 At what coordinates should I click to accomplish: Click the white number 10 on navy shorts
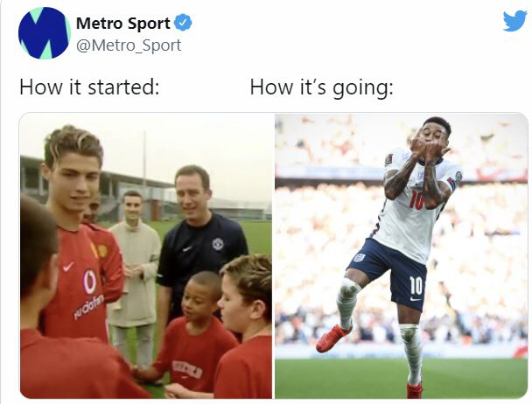coord(416,286)
